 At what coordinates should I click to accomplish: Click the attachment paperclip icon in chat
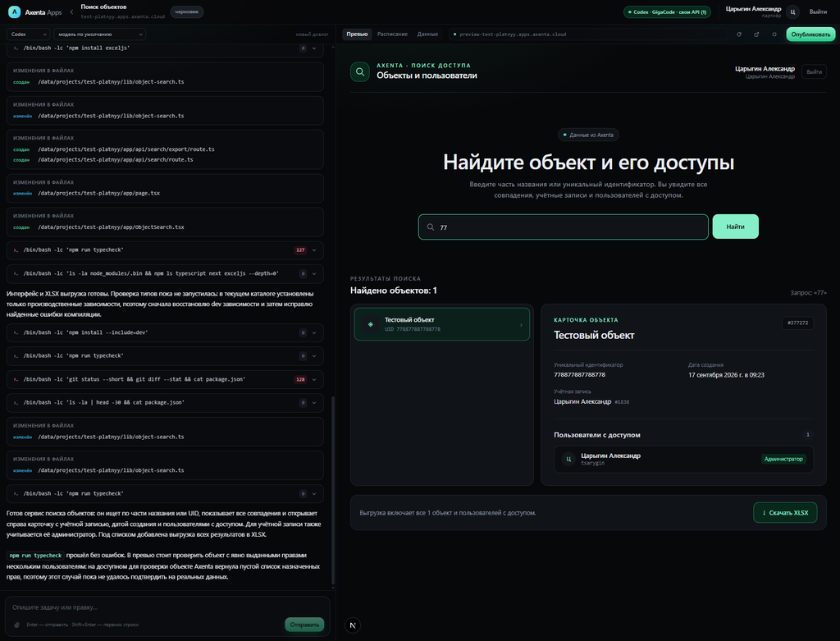[x=16, y=625]
